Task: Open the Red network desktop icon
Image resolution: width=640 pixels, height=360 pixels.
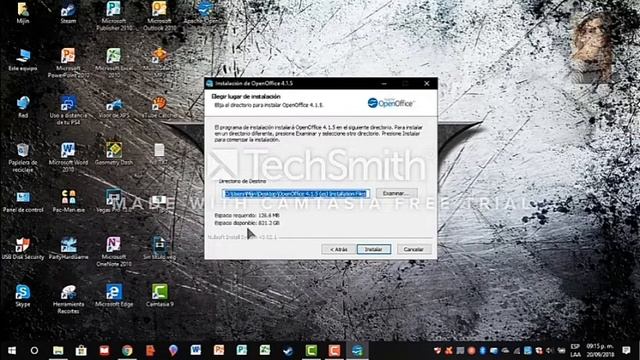Action: coord(23,107)
